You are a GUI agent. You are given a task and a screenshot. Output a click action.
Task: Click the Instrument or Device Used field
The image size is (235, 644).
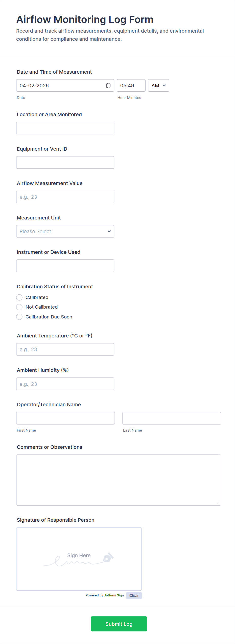65,266
